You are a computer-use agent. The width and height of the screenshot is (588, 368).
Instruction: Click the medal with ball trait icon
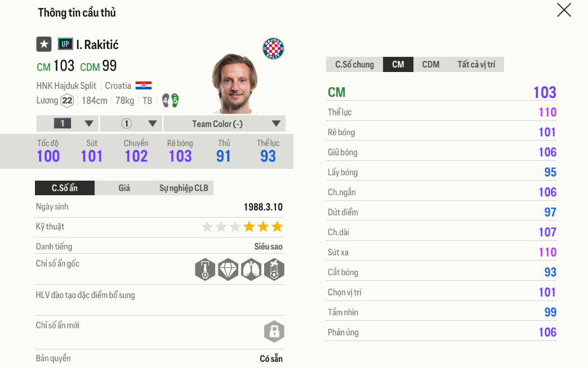274,269
